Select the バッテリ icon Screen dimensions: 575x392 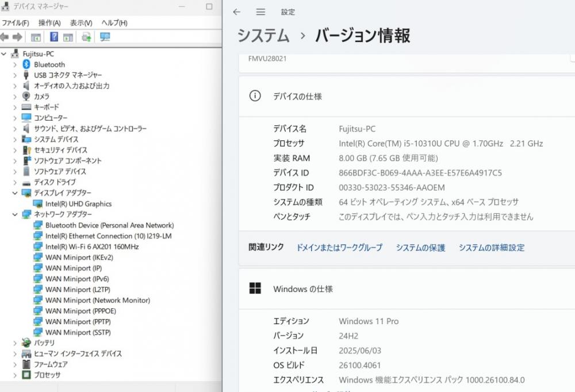pos(26,343)
